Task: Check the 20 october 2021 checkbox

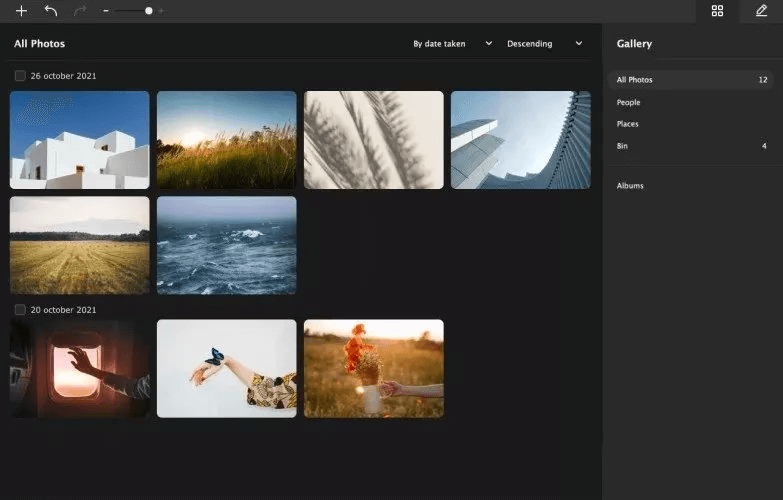Action: coord(20,309)
